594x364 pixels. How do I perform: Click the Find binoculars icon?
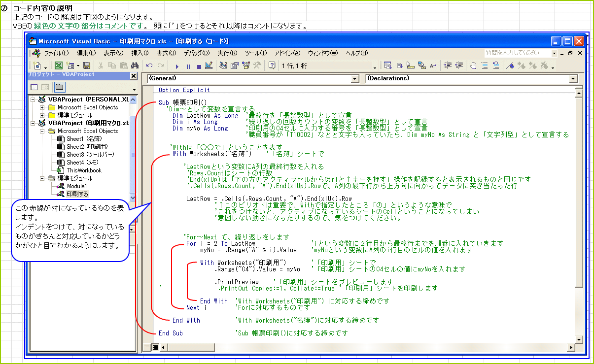[135, 66]
